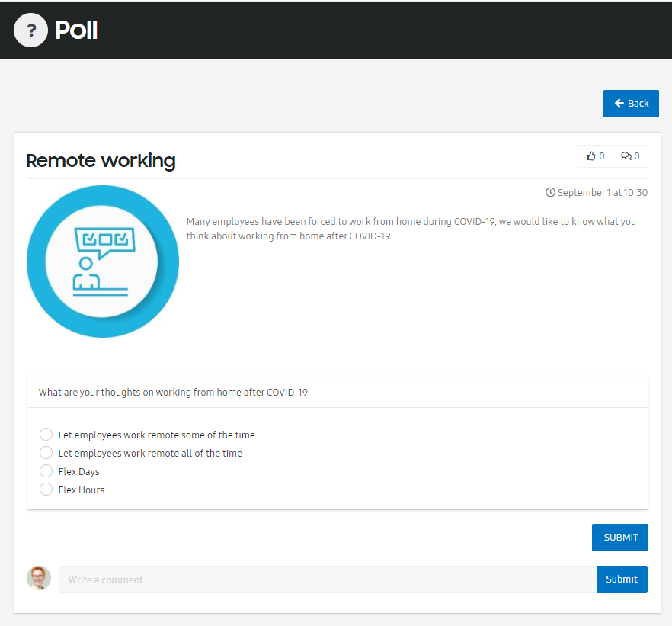Viewport: 672px width, 626px height.
Task: Click the comment count number zero
Action: (637, 156)
